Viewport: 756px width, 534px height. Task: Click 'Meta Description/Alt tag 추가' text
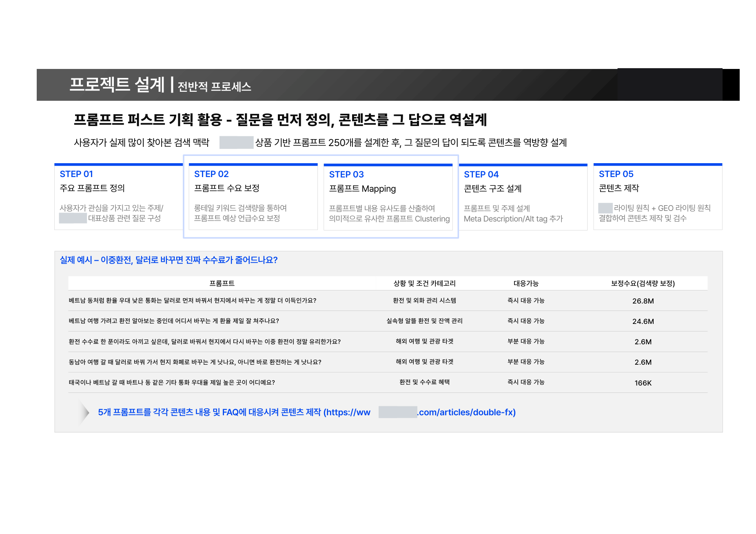coord(513,219)
